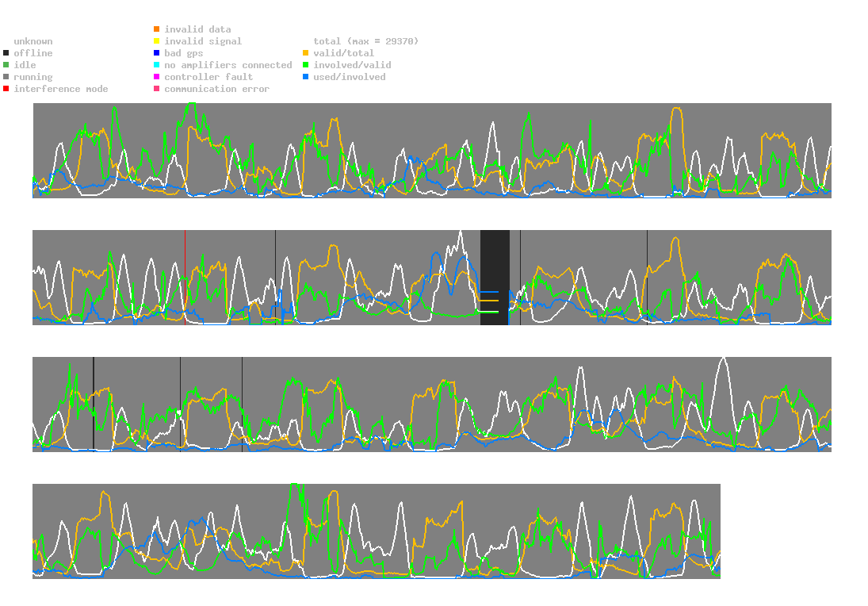868x606 pixels.
Task: Click the green involved/valid legend swatch
Action: coord(305,65)
